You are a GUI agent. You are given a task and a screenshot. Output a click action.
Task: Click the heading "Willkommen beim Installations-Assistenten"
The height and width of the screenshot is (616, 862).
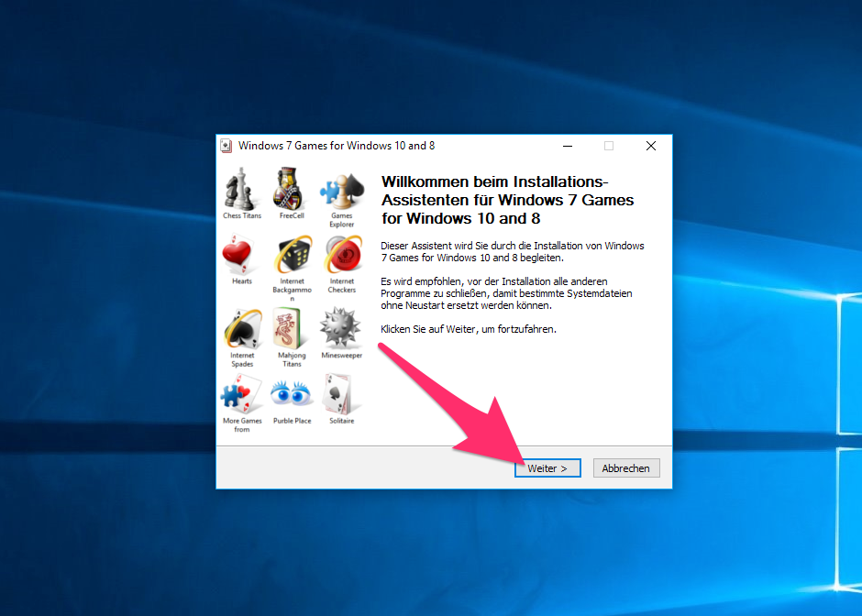point(507,200)
